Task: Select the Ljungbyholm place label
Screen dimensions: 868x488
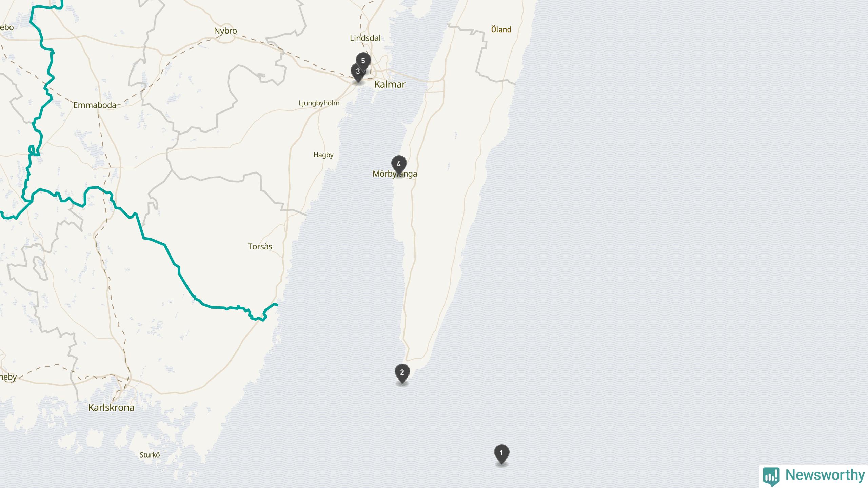Action: 319,103
